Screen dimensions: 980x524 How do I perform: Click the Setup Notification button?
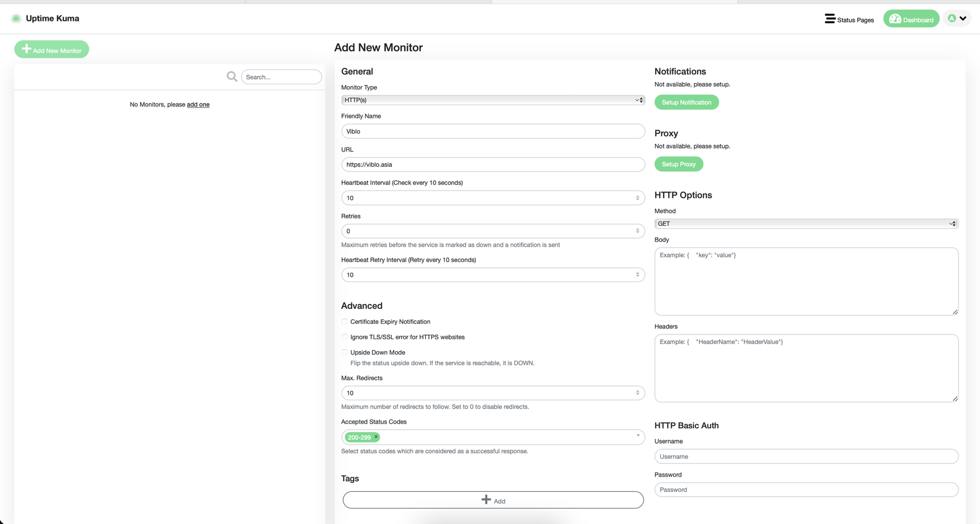(x=686, y=102)
